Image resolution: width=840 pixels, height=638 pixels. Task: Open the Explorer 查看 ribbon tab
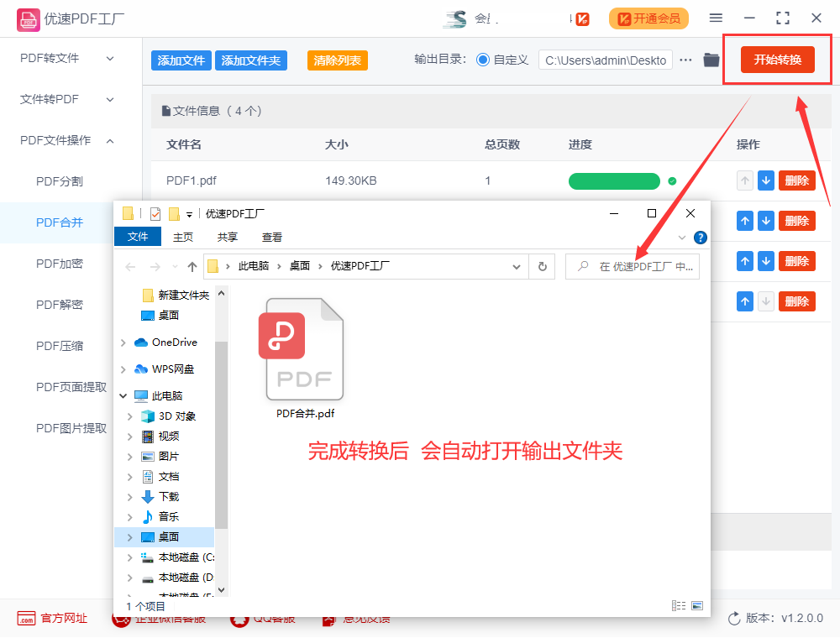tap(272, 237)
